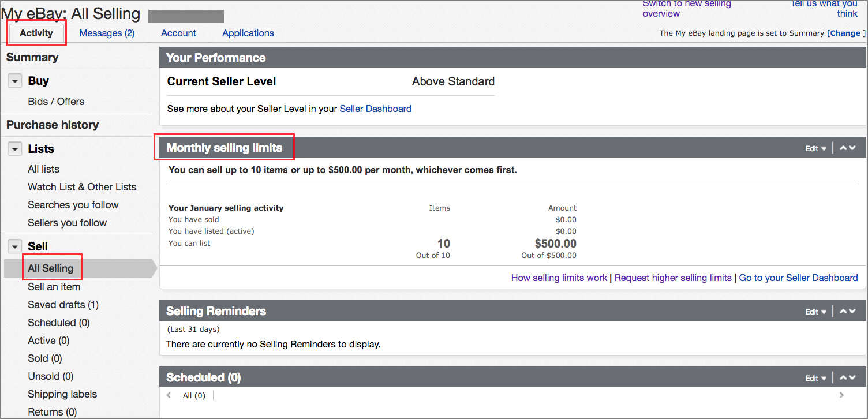Open Saved drafts (1) in sidebar
This screenshot has height=419, width=868.
pyautogui.click(x=63, y=305)
